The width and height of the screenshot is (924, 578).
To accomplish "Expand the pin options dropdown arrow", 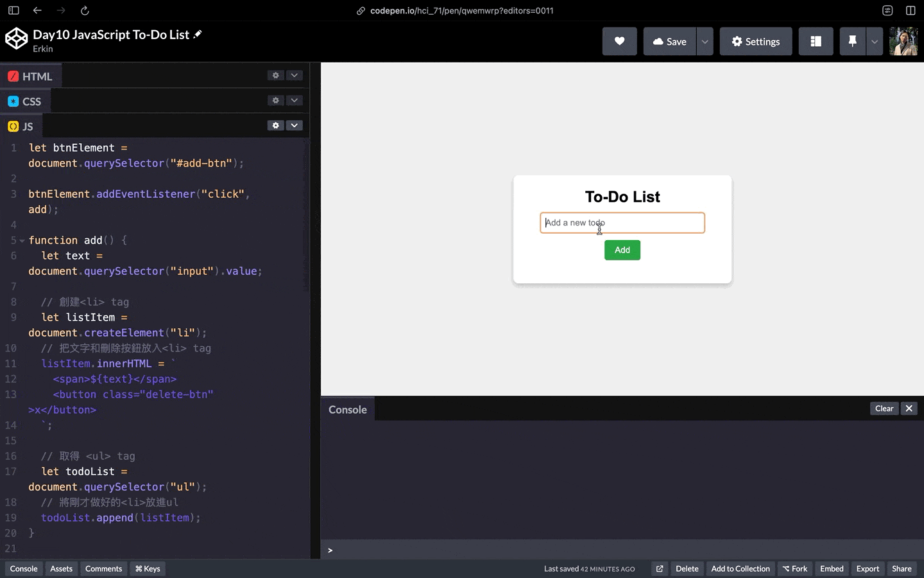I will coord(874,42).
